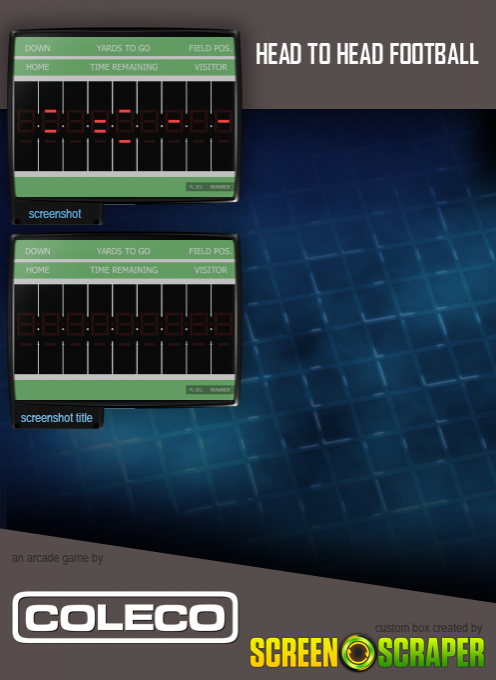The height and width of the screenshot is (680, 496).
Task: Click 'an arcade game by' text
Action: click(57, 558)
